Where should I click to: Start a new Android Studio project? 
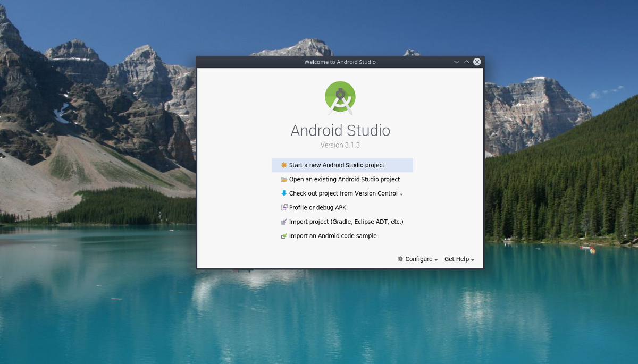coord(342,165)
